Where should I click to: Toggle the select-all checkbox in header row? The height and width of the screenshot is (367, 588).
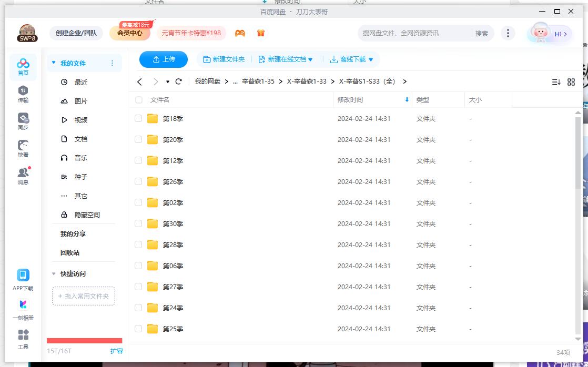pos(139,99)
